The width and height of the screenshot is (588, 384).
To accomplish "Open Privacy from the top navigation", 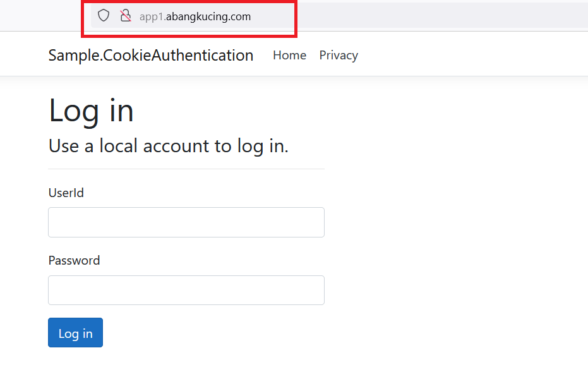I will tap(339, 56).
